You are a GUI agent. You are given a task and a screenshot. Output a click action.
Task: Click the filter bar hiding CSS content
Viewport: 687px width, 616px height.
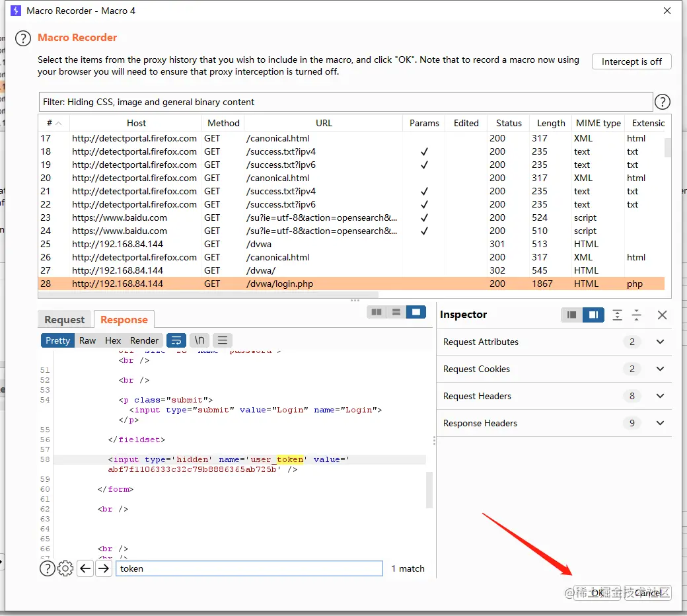coord(345,102)
